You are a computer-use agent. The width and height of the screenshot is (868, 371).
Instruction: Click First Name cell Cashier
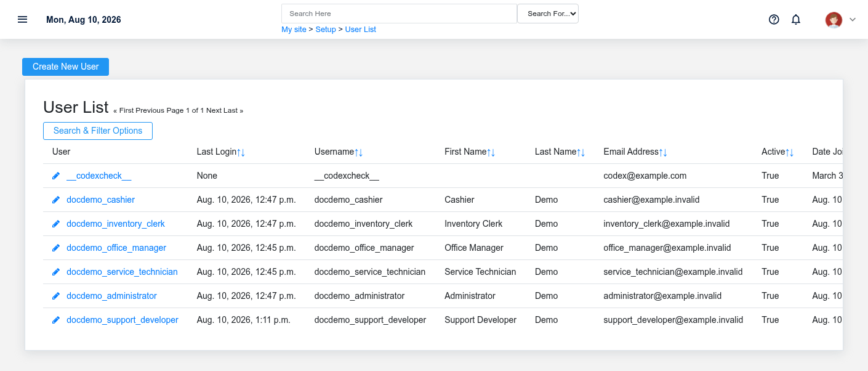pyautogui.click(x=459, y=200)
